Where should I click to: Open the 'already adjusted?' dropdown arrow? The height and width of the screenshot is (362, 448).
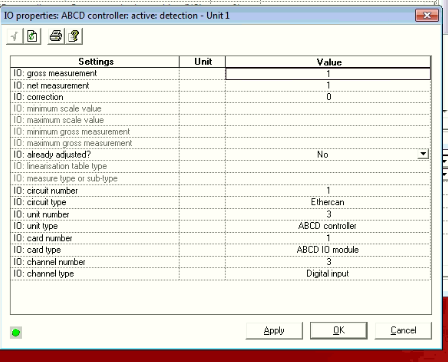423,154
